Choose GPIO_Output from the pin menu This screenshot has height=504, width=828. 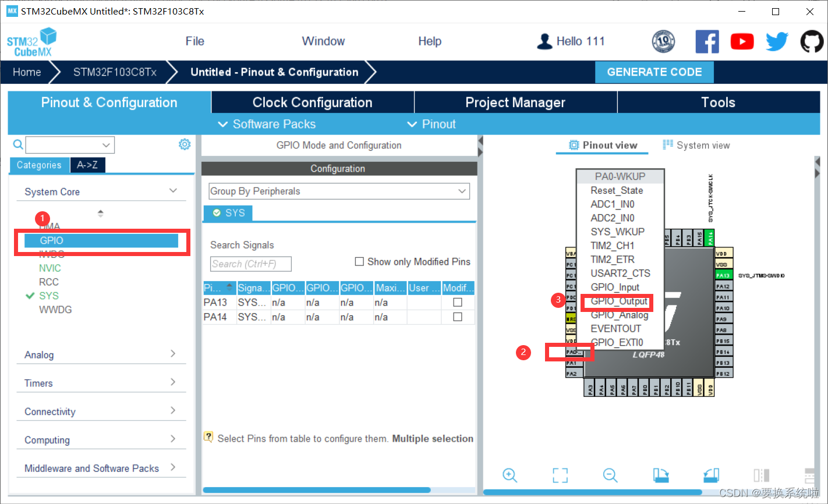tap(619, 301)
